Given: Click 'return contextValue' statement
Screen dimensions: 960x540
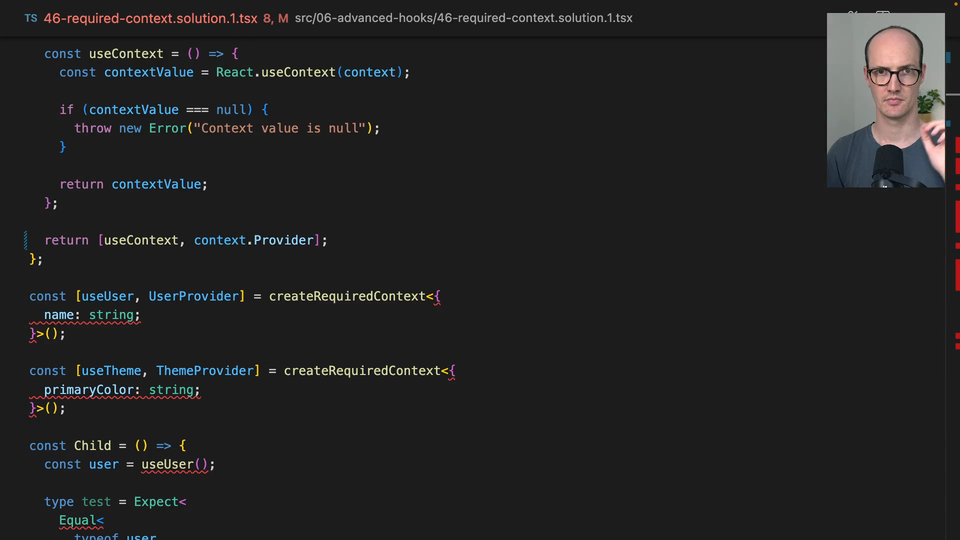Looking at the screenshot, I should (x=133, y=184).
